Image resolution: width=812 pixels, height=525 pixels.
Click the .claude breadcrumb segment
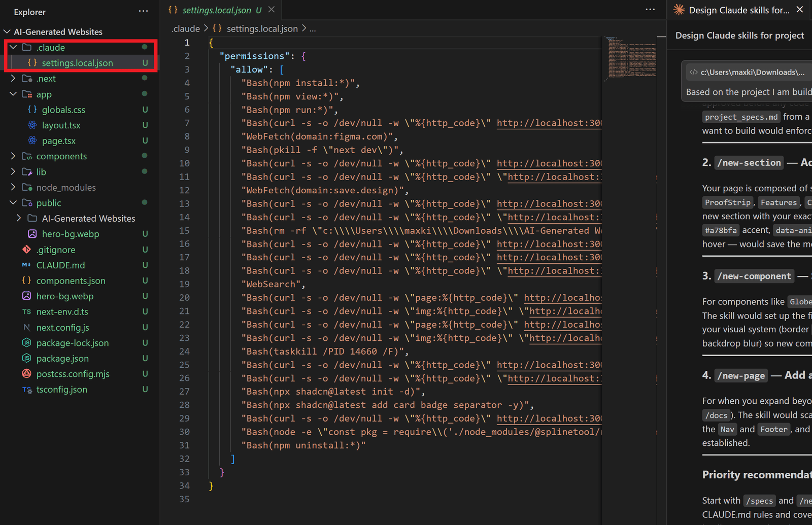click(x=186, y=29)
